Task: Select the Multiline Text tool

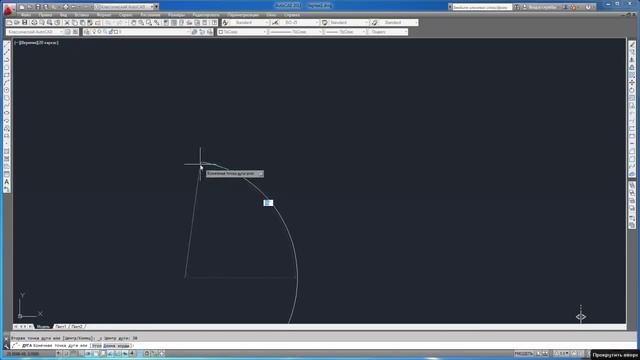Action: pyautogui.click(x=7, y=182)
